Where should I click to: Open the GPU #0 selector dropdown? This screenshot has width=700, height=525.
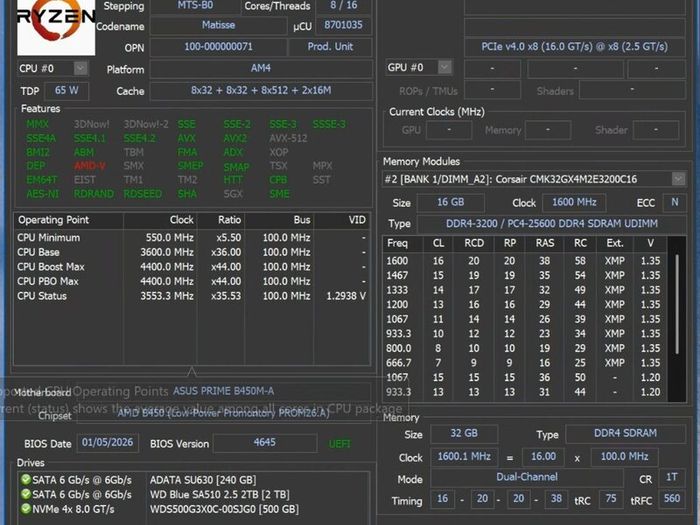(445, 67)
